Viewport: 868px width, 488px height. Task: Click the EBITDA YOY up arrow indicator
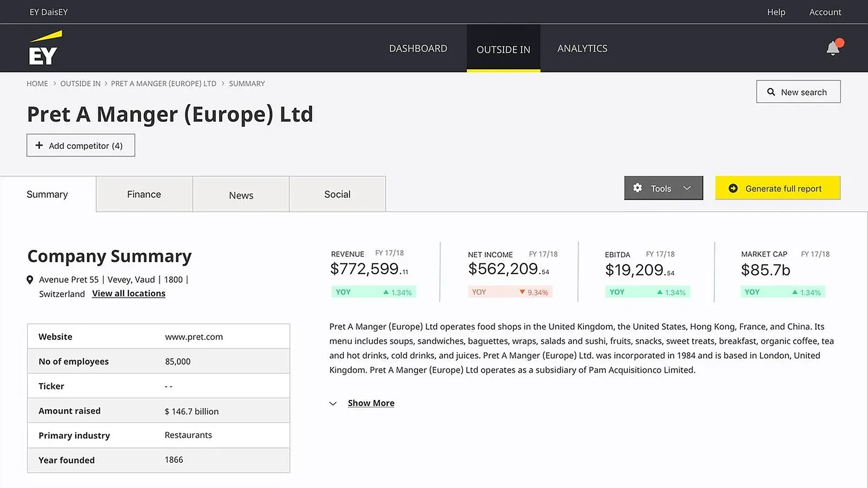point(660,292)
